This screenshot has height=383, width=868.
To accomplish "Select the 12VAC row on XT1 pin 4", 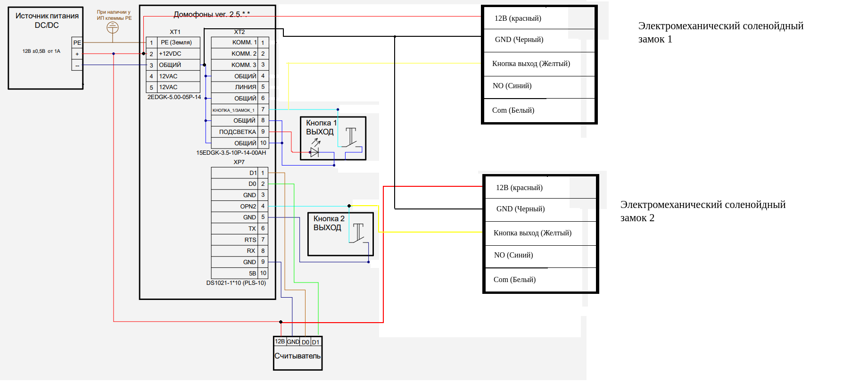I will click(x=173, y=76).
